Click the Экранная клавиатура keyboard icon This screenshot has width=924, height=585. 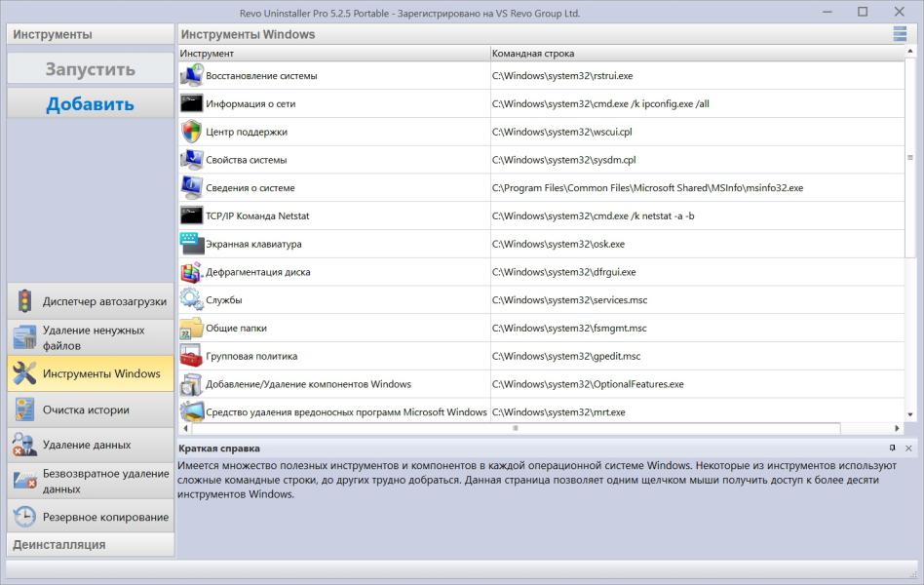(x=191, y=244)
